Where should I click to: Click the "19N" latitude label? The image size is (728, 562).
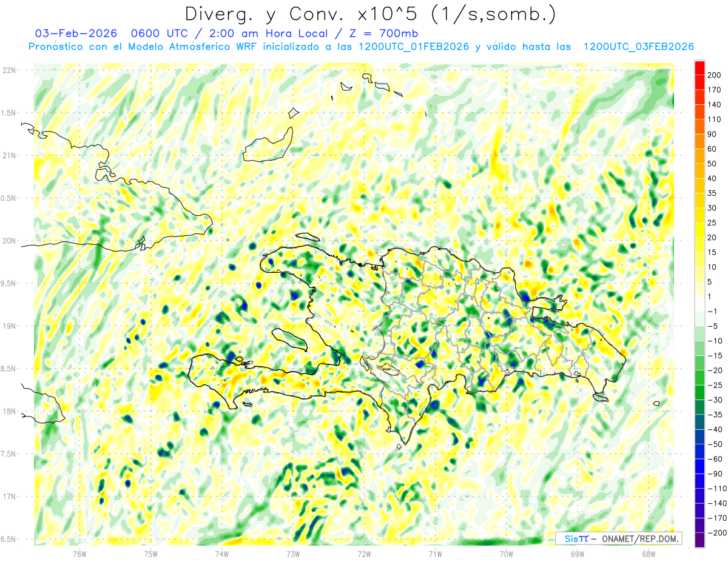point(9,326)
